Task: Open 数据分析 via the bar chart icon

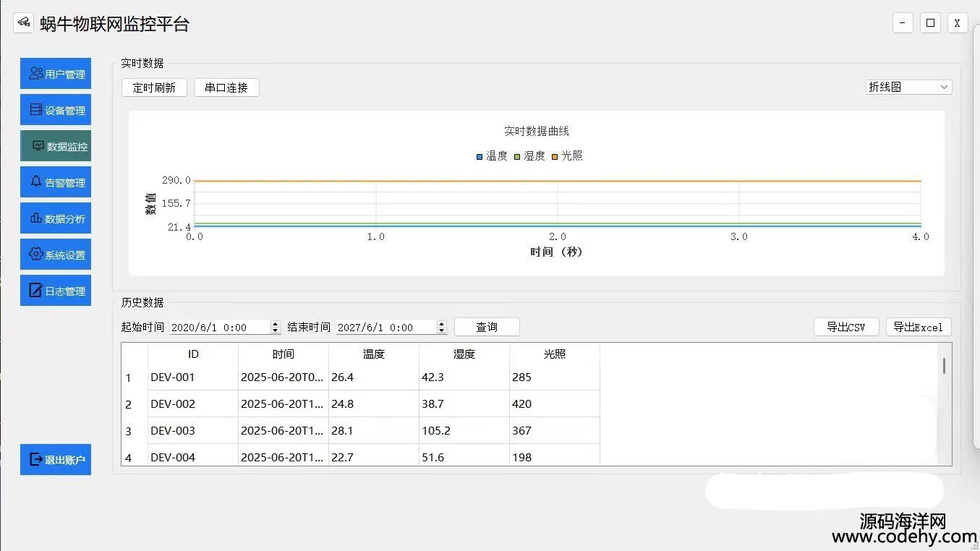Action: click(x=35, y=218)
